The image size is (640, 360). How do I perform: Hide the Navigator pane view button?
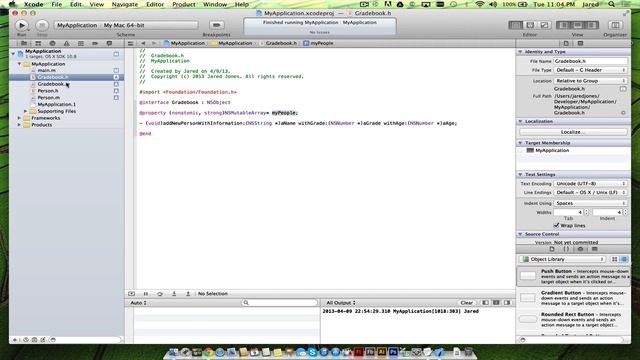pos(564,25)
